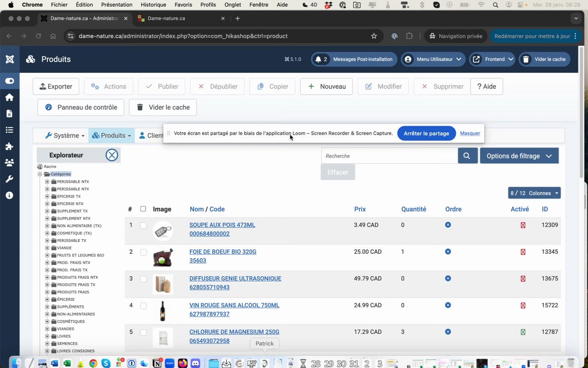Tick the select-all checkbox in table header

[143, 209]
